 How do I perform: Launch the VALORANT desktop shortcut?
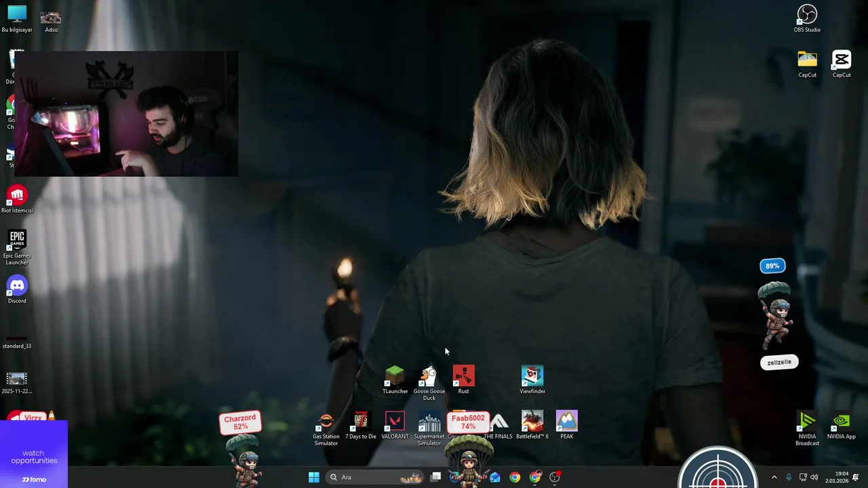click(395, 425)
